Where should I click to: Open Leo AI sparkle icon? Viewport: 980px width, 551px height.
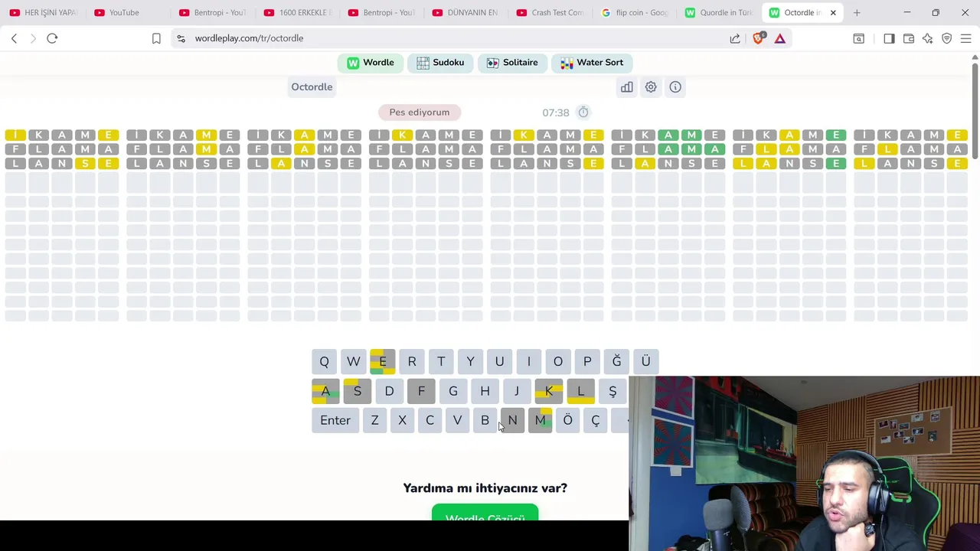point(928,38)
